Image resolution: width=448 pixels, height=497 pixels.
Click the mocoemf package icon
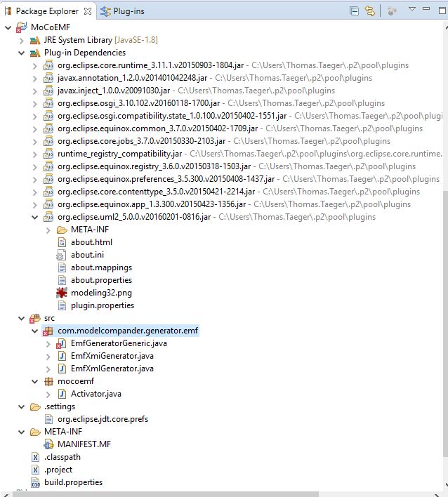(x=48, y=381)
